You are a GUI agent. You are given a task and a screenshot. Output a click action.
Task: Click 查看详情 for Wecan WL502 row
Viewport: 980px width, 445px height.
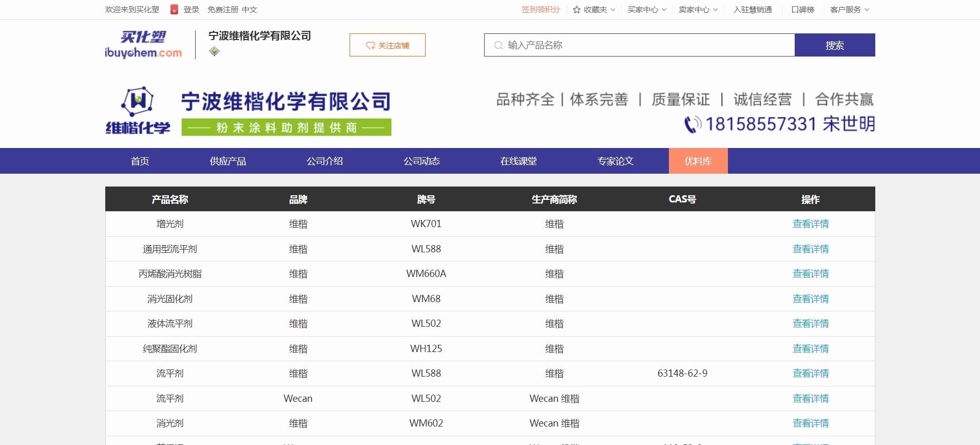811,399
